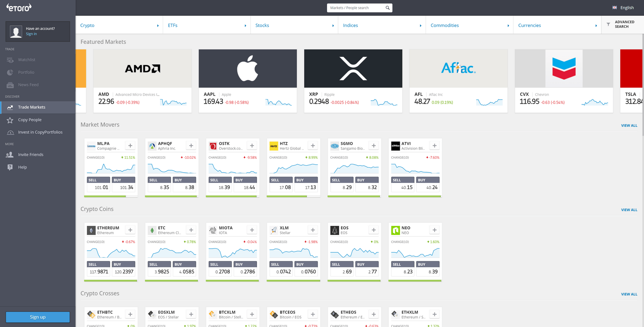
Task: Add ML.PA to watchlist with plus
Action: click(x=130, y=145)
